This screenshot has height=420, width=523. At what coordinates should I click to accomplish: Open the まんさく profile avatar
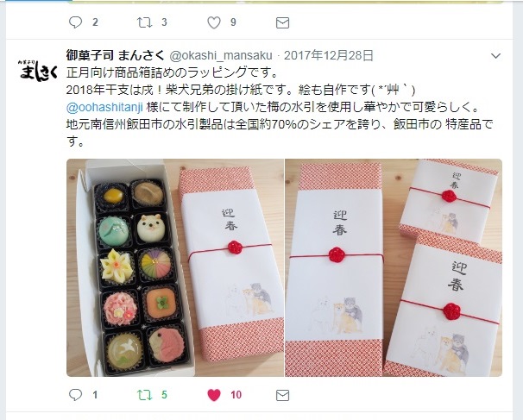coord(38,71)
